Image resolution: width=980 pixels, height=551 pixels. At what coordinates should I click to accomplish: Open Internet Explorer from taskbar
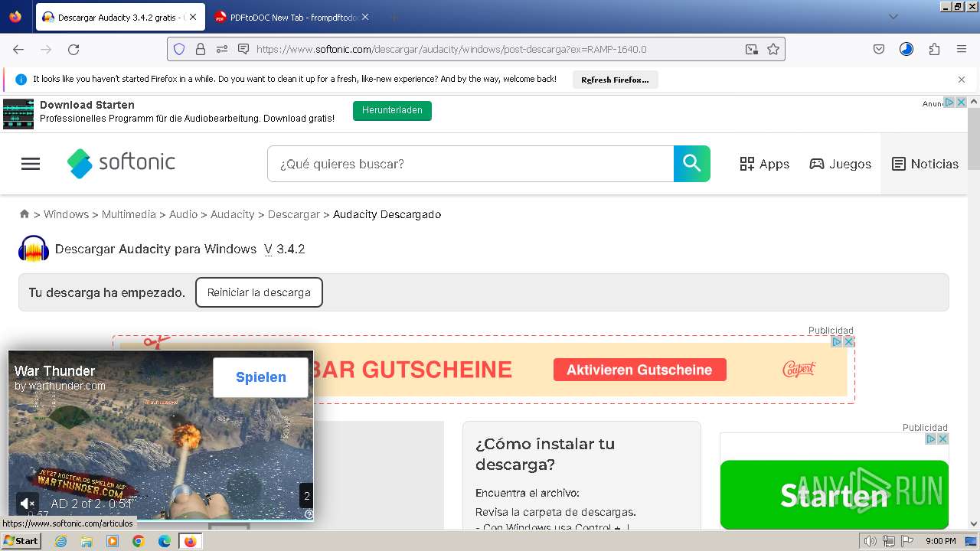62,541
